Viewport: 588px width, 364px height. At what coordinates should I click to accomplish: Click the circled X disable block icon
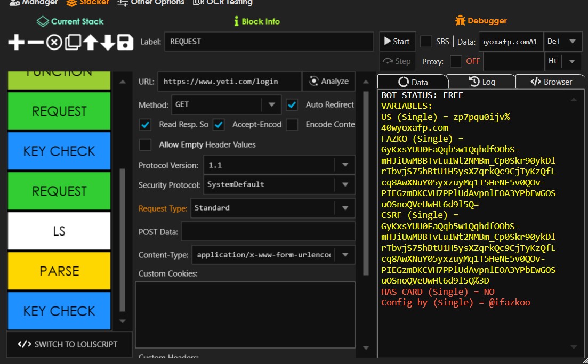pyautogui.click(x=54, y=42)
